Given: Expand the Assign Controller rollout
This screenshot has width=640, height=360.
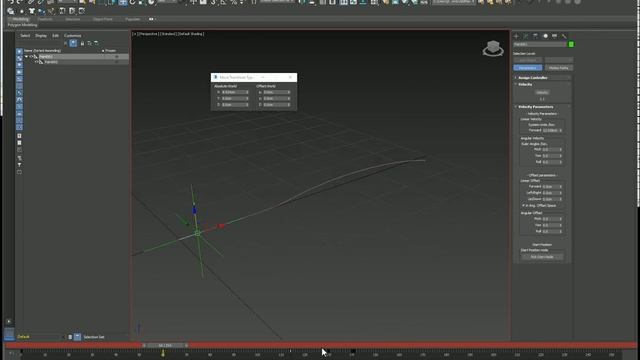Looking at the screenshot, I should [x=532, y=78].
